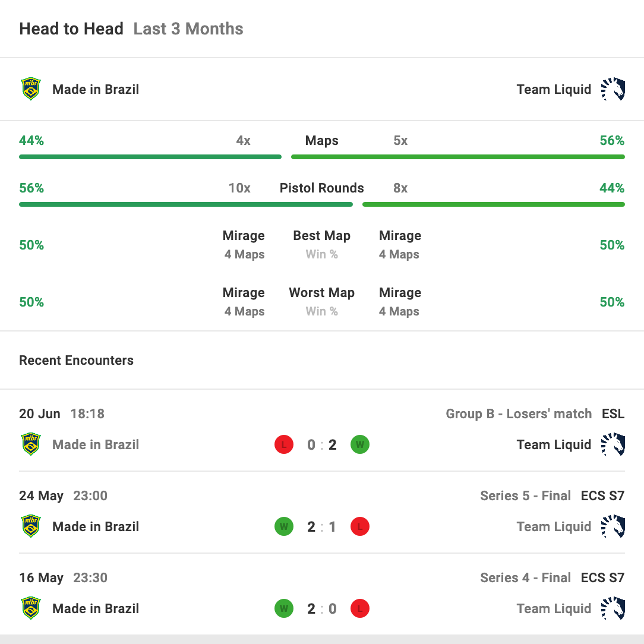Screen dimensions: 644x644
Task: Click the Made in Brazil logo in header
Action: pos(31,90)
